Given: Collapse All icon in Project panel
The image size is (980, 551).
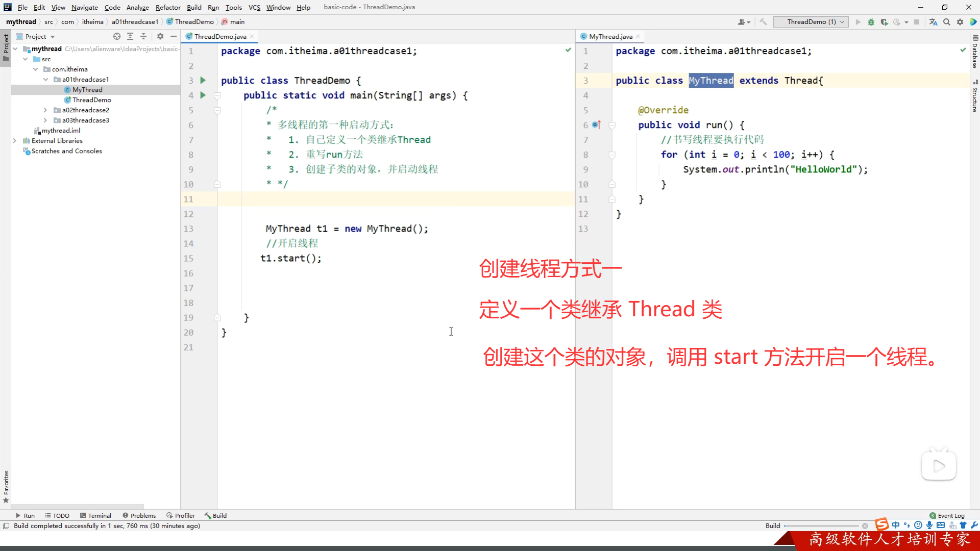Looking at the screenshot, I should pyautogui.click(x=143, y=36).
